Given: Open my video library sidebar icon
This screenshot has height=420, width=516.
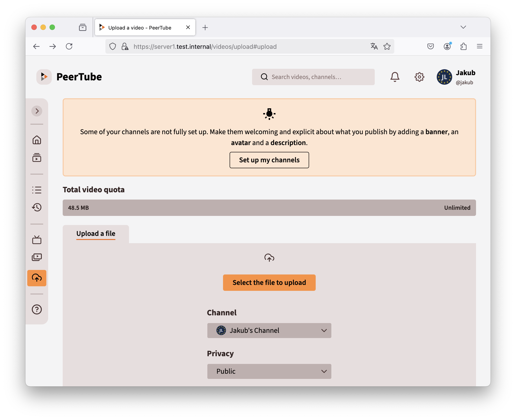Looking at the screenshot, I should point(37,257).
